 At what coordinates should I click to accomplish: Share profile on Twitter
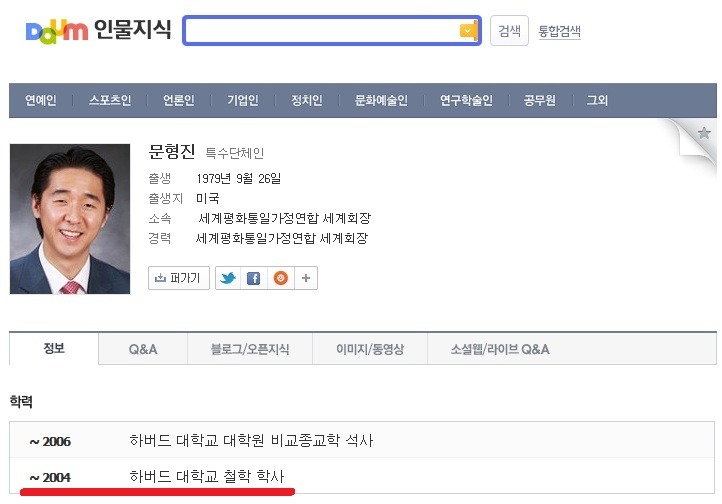tap(228, 278)
